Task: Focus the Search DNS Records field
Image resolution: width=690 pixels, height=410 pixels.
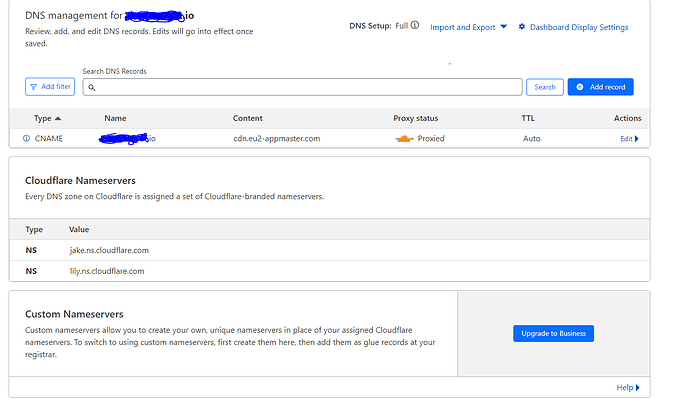Action: [x=302, y=87]
